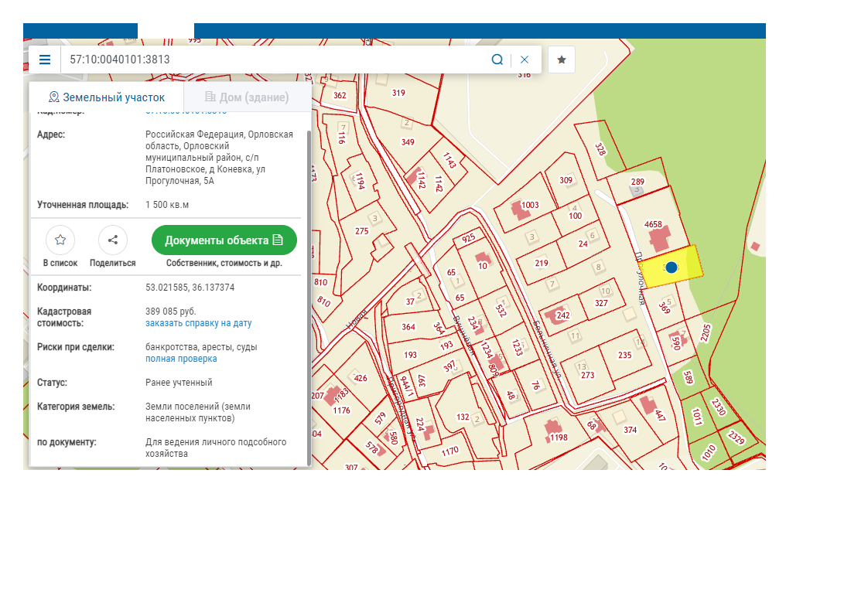The width and height of the screenshot is (868, 613).
Task: Clear the search field with X
Action: pyautogui.click(x=525, y=60)
